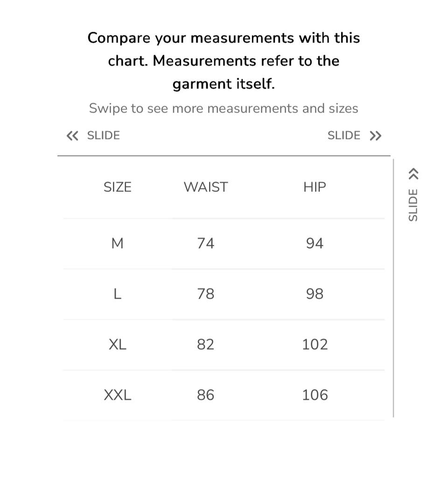The image size is (448, 481).
Task: Click hip value 106
Action: click(315, 395)
